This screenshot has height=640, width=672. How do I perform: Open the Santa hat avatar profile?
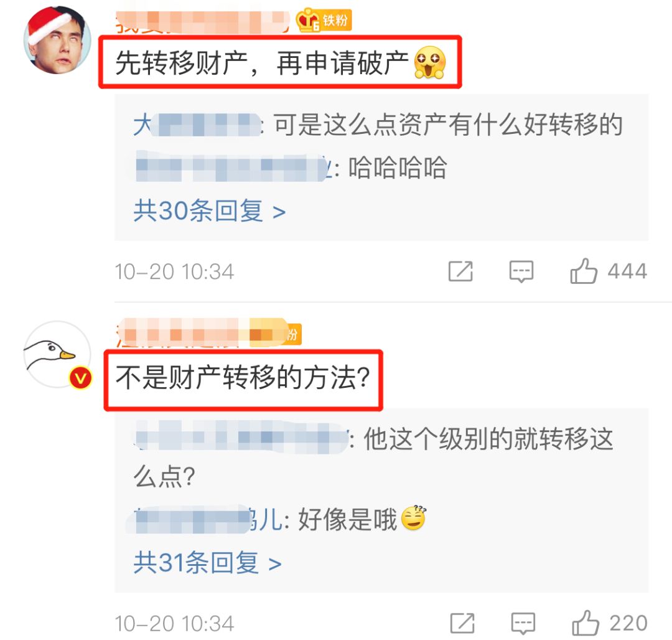(x=57, y=40)
